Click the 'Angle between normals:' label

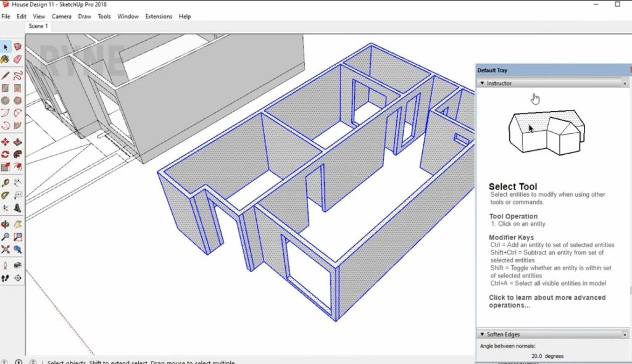point(507,346)
